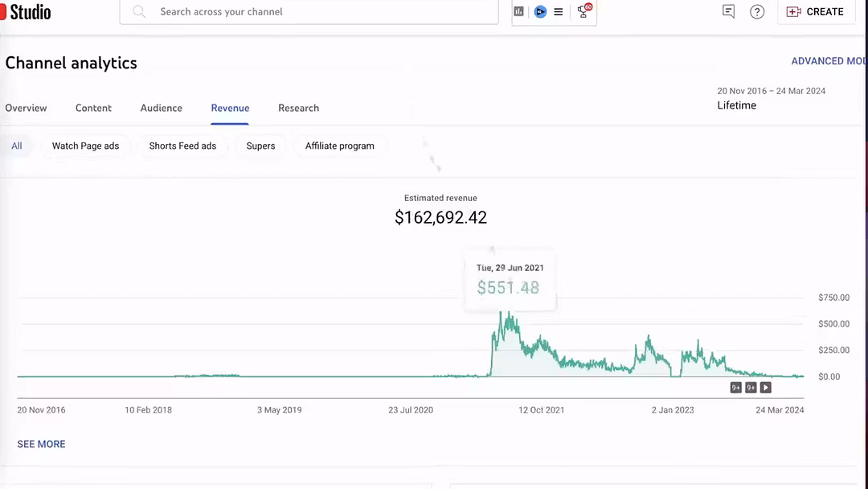
Task: Select the Shorts Feed ads filter chip
Action: [x=182, y=146]
